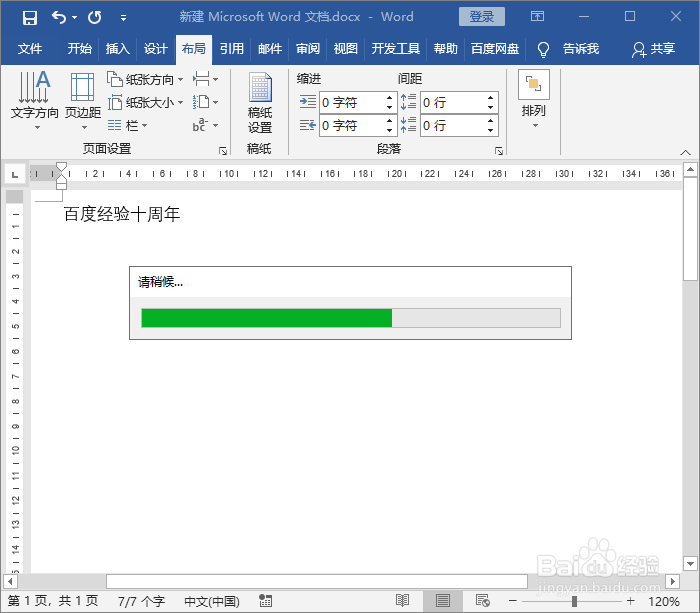Image resolution: width=700 pixels, height=613 pixels.
Task: Launch the 段落 paragraph dialog launcher
Action: (x=499, y=151)
